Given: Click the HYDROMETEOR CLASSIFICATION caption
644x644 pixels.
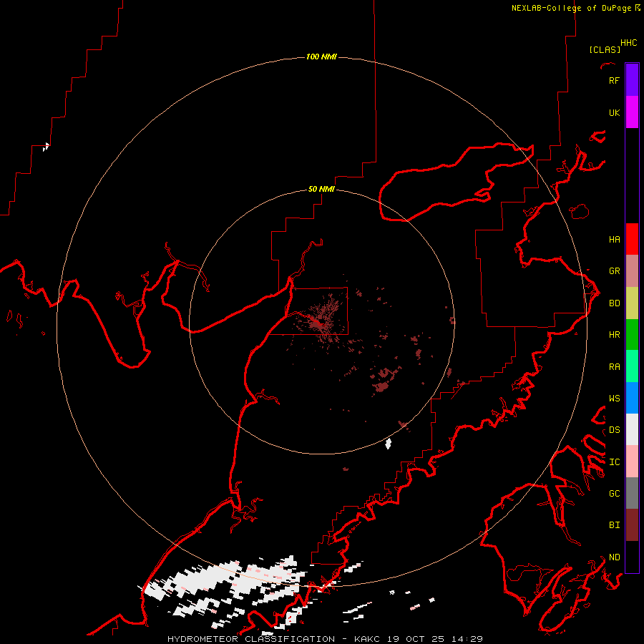Looking at the screenshot, I should click(252, 639).
